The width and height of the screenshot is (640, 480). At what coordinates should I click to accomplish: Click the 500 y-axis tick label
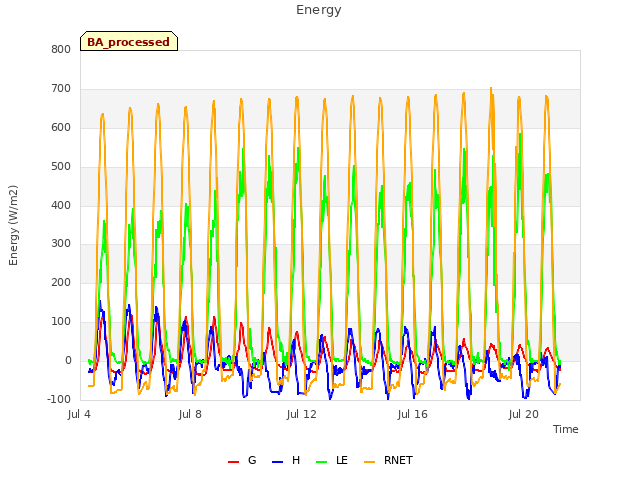[61, 167]
